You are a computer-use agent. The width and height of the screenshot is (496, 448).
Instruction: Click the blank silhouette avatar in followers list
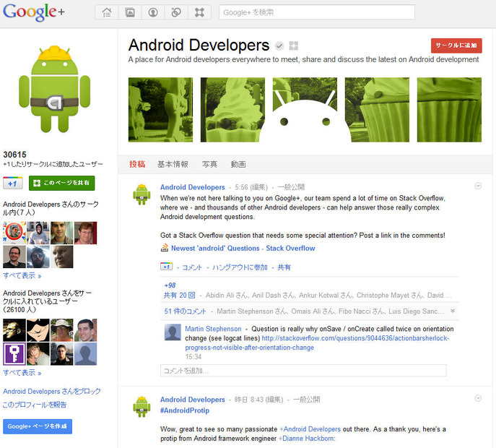[x=85, y=354]
